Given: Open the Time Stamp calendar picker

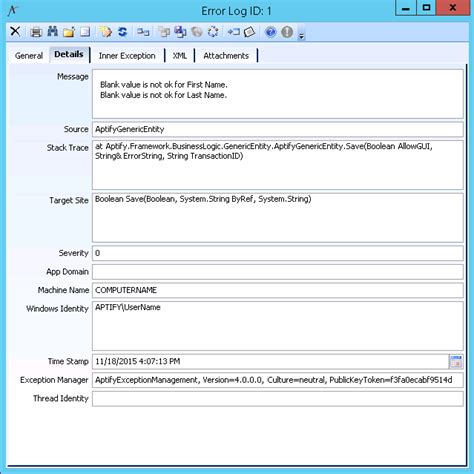Looking at the screenshot, I should pos(456,362).
